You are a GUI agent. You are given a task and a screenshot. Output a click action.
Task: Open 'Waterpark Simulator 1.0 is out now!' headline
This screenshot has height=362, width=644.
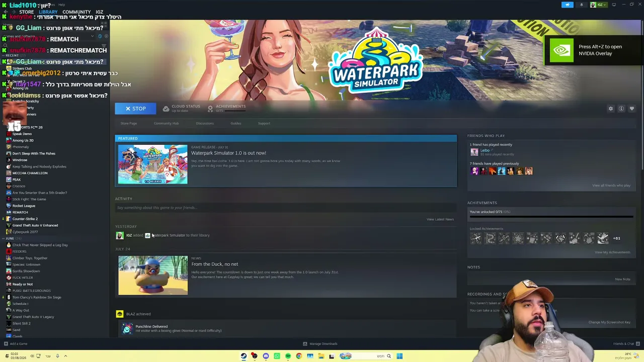click(x=228, y=153)
